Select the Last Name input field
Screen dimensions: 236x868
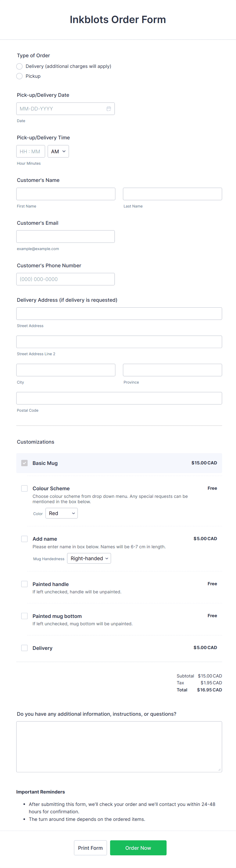[x=172, y=194]
